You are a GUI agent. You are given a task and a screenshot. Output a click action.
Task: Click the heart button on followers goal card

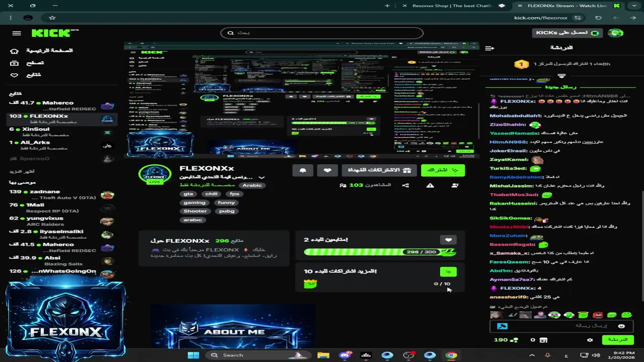pos(448,240)
